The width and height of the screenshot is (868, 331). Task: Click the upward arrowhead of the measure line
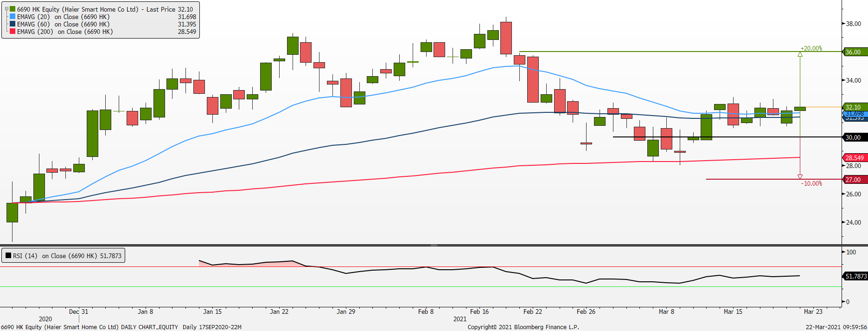coord(800,54)
